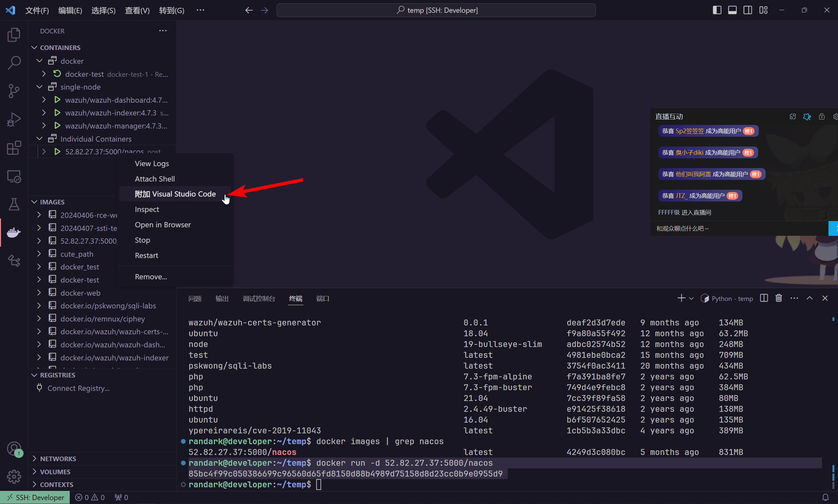Click SSH: Developer remote indicator
The width and height of the screenshot is (838, 504).
point(35,497)
